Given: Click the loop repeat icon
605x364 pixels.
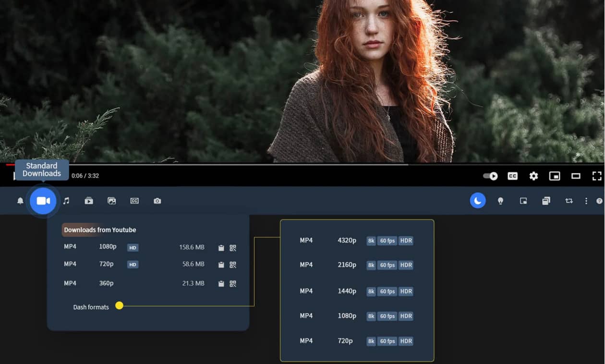Looking at the screenshot, I should [569, 201].
